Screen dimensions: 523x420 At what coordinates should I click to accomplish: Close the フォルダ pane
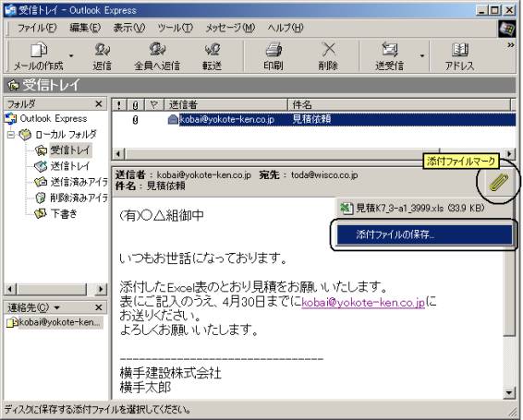(99, 104)
